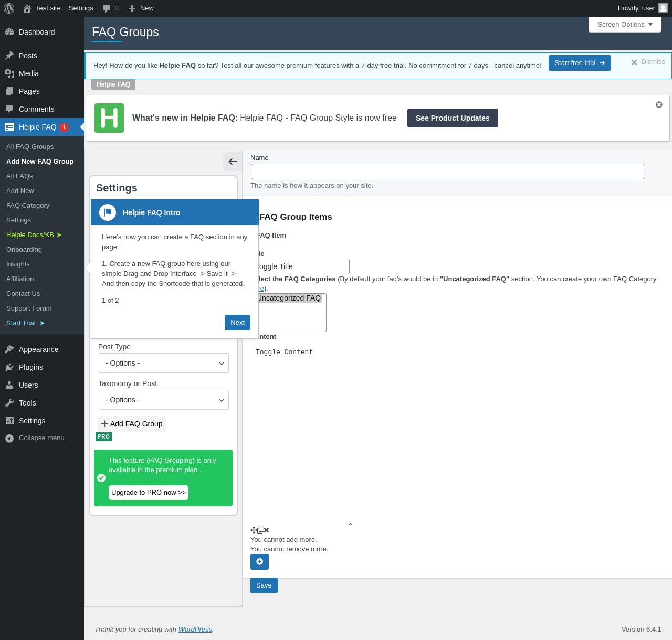
Task: Click Settings in the top admin bar
Action: (x=81, y=8)
